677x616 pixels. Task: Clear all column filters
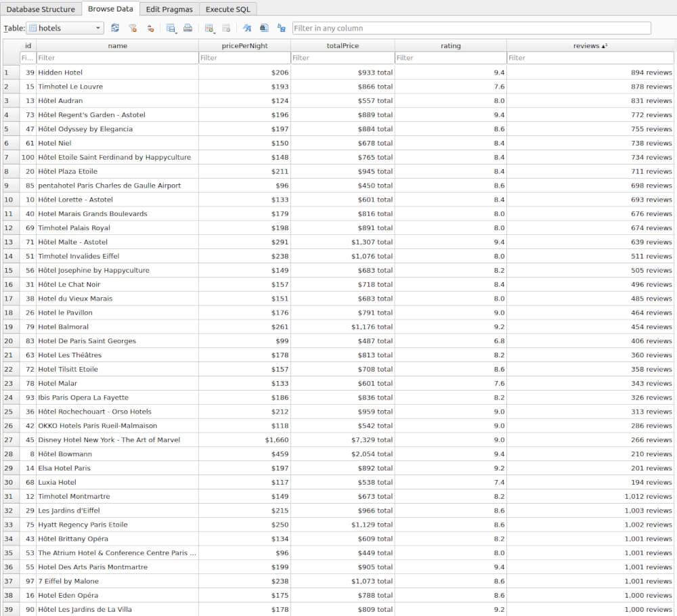tap(132, 28)
